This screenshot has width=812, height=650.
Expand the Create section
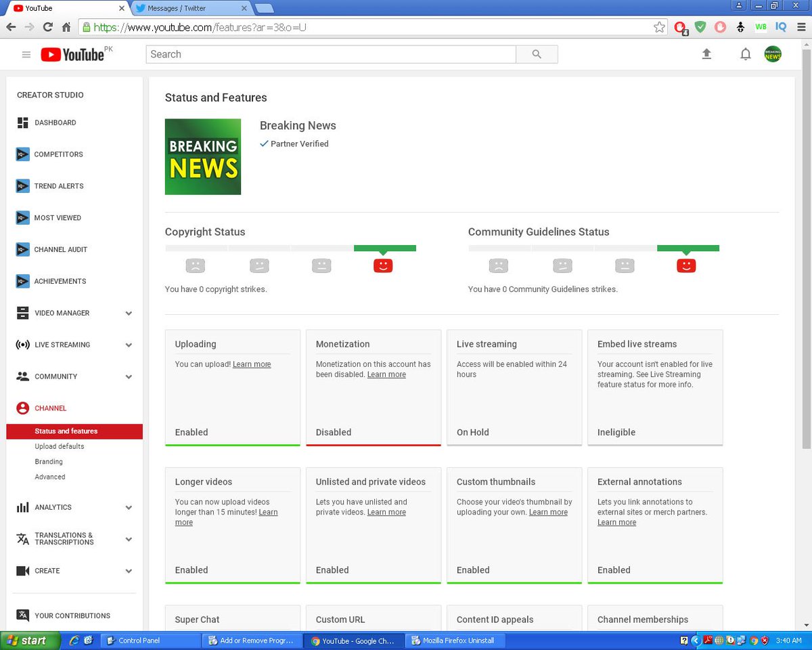pyautogui.click(x=129, y=571)
